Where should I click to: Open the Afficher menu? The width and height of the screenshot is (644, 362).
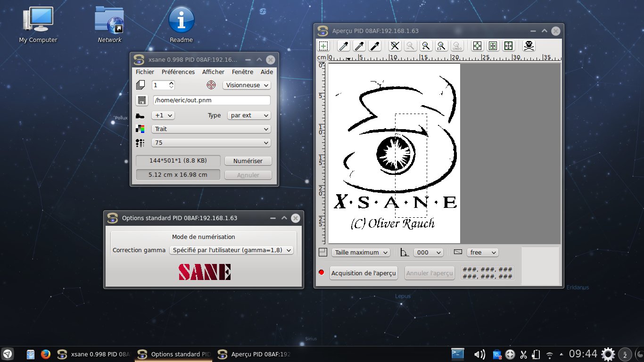(213, 72)
